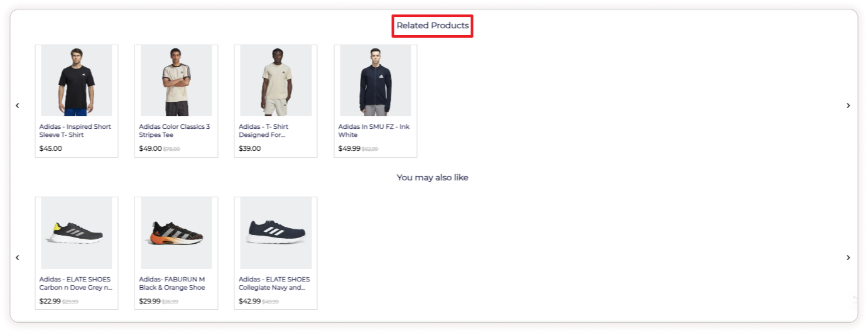
Task: Open the Adidas - T-Shirt Designed For title link
Action: pyautogui.click(x=263, y=131)
